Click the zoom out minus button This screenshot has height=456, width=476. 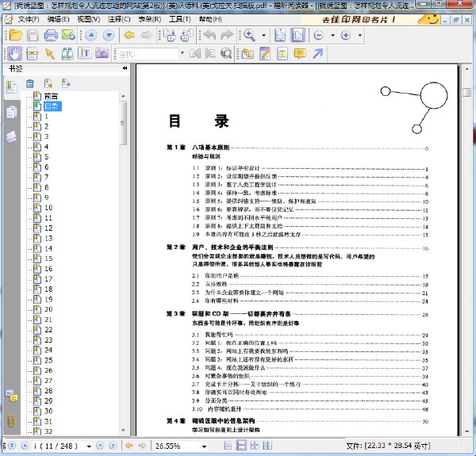pyautogui.click(x=318, y=35)
